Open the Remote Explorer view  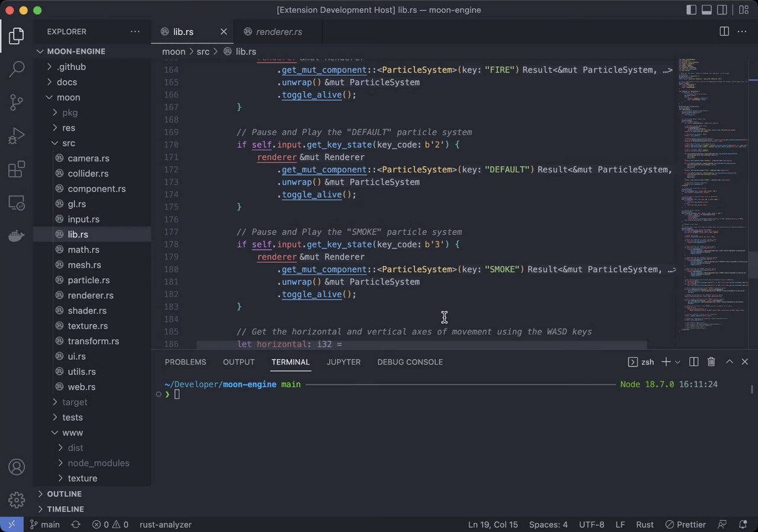point(17,204)
